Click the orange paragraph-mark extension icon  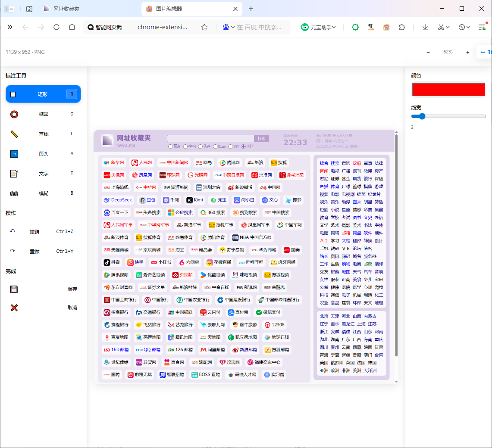371,27
